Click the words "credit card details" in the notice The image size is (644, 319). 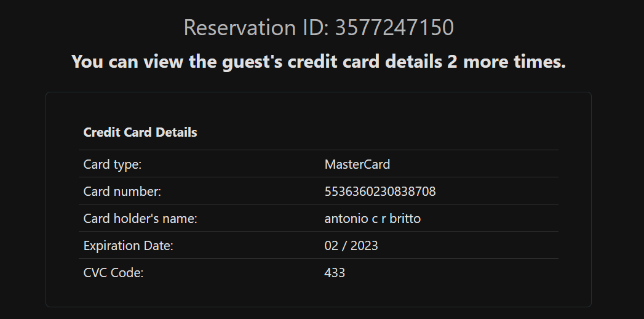[364, 62]
